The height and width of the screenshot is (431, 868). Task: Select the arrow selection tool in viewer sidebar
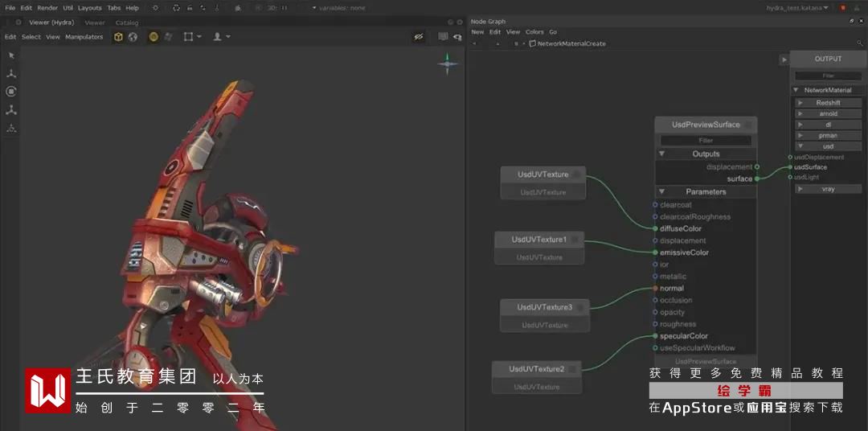[x=11, y=55]
